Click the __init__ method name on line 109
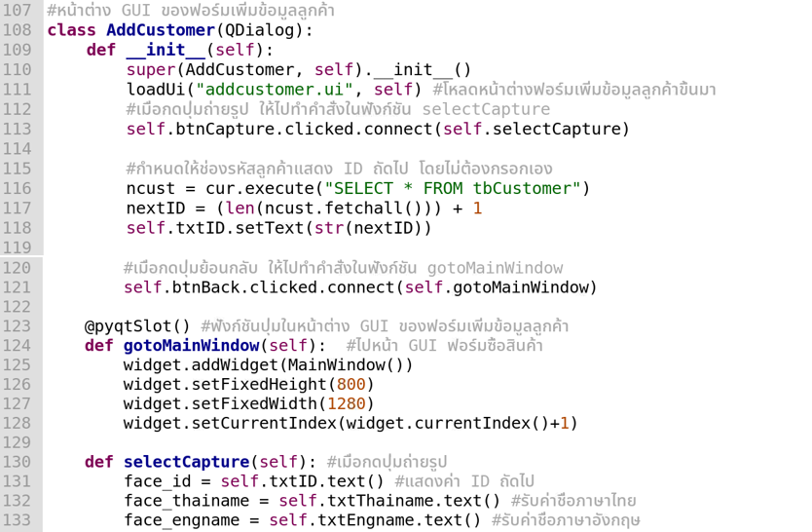Screen dimensions: 812x532 (x=166, y=50)
